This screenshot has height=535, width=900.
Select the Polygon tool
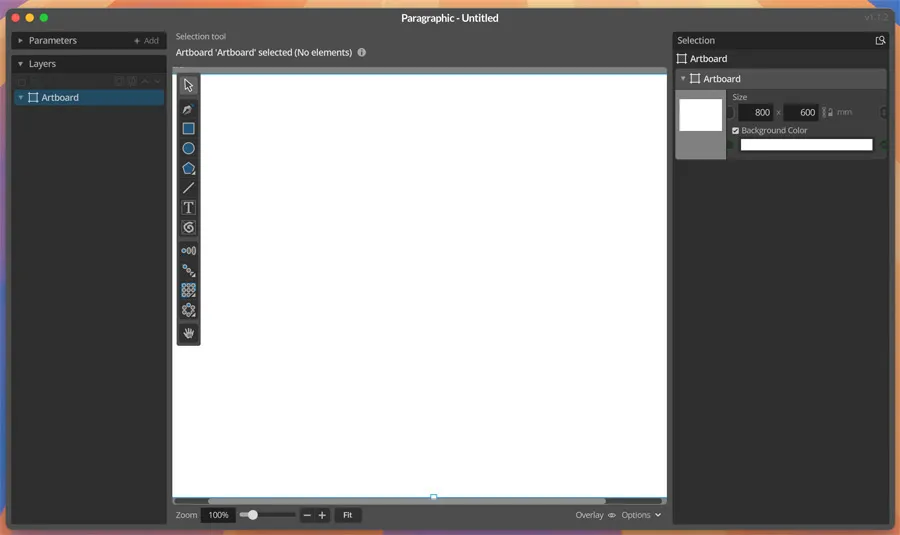click(x=188, y=168)
